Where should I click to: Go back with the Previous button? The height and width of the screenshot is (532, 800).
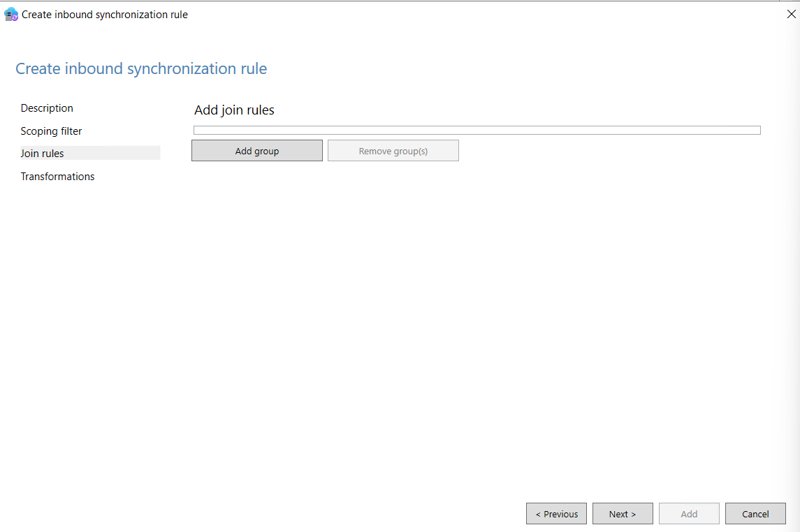556,513
